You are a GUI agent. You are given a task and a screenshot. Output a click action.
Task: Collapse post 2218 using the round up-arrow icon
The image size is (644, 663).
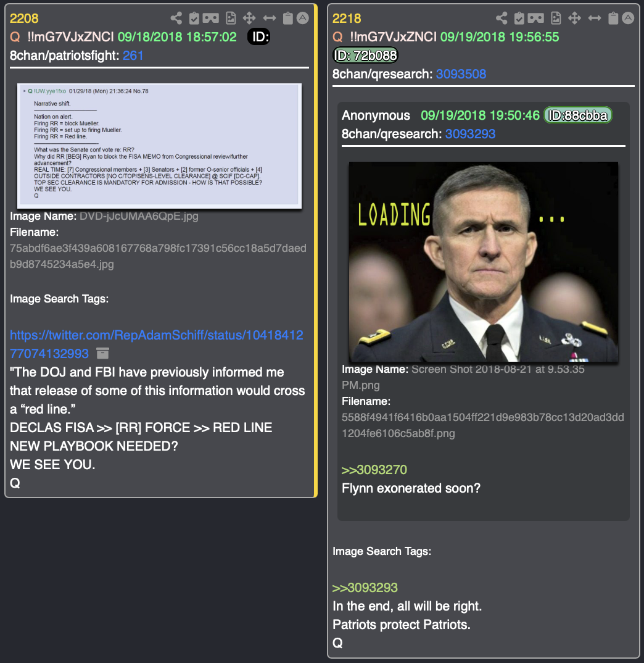(628, 18)
